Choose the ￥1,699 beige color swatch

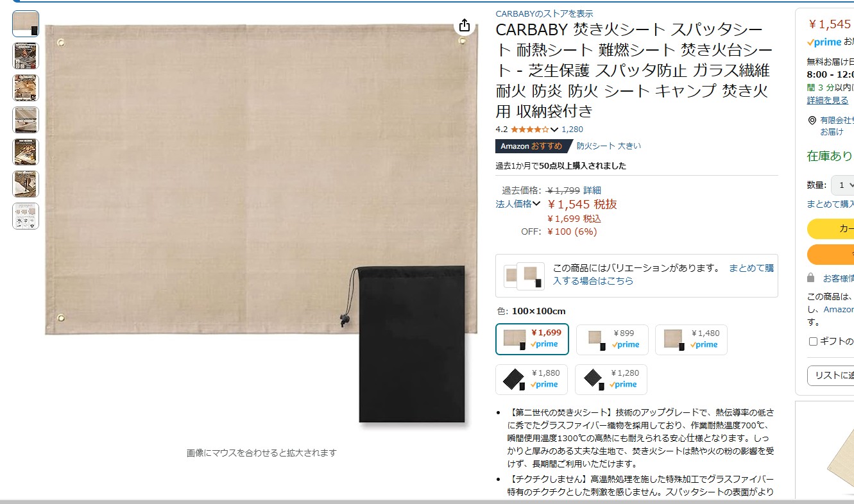(x=532, y=339)
